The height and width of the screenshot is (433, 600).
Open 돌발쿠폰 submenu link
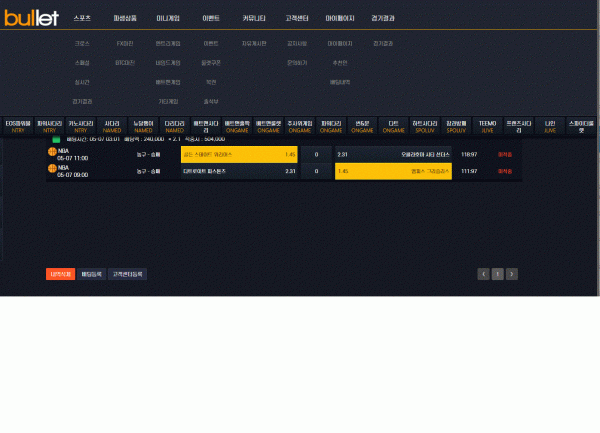point(211,63)
